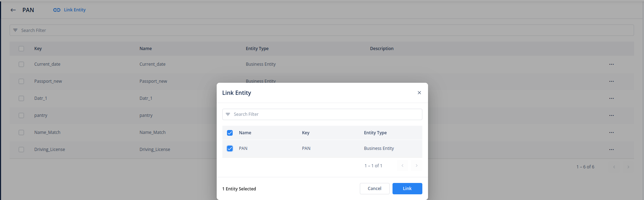Click next page arrow in main table

[628, 167]
